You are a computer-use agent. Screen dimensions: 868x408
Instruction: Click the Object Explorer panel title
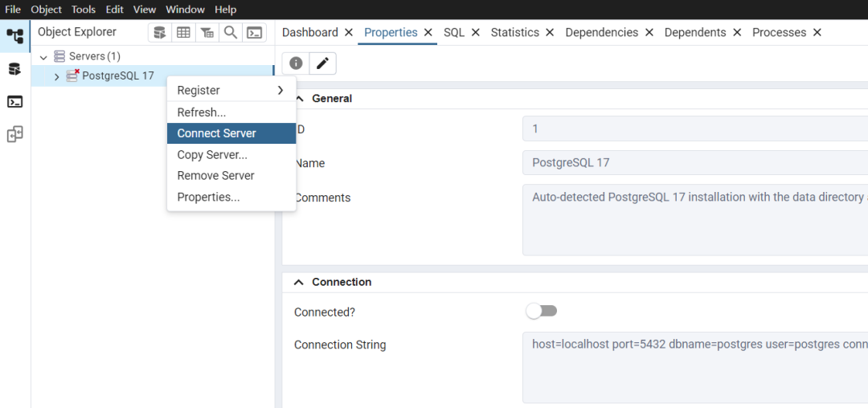click(x=77, y=32)
